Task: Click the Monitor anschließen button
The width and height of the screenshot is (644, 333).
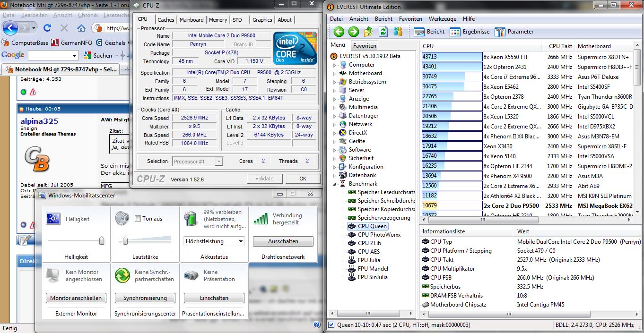Action: click(x=76, y=298)
